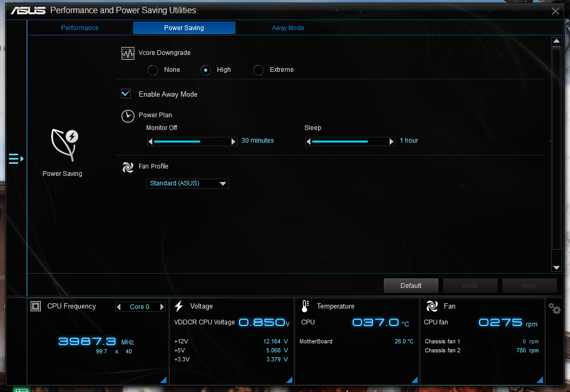Click the Voltage lightning bolt icon
The image size is (570, 392).
(x=179, y=306)
